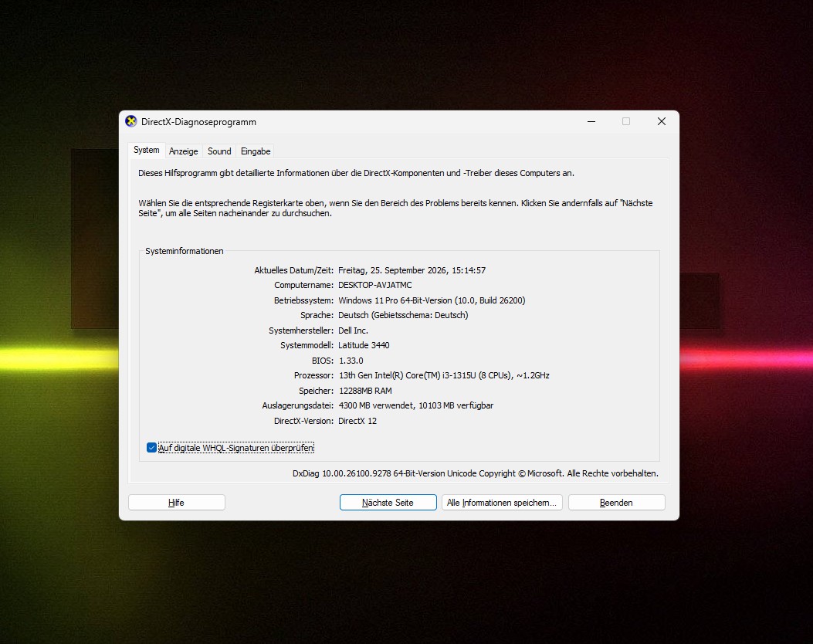Select the System tab
The width and height of the screenshot is (813, 644).
(x=146, y=150)
